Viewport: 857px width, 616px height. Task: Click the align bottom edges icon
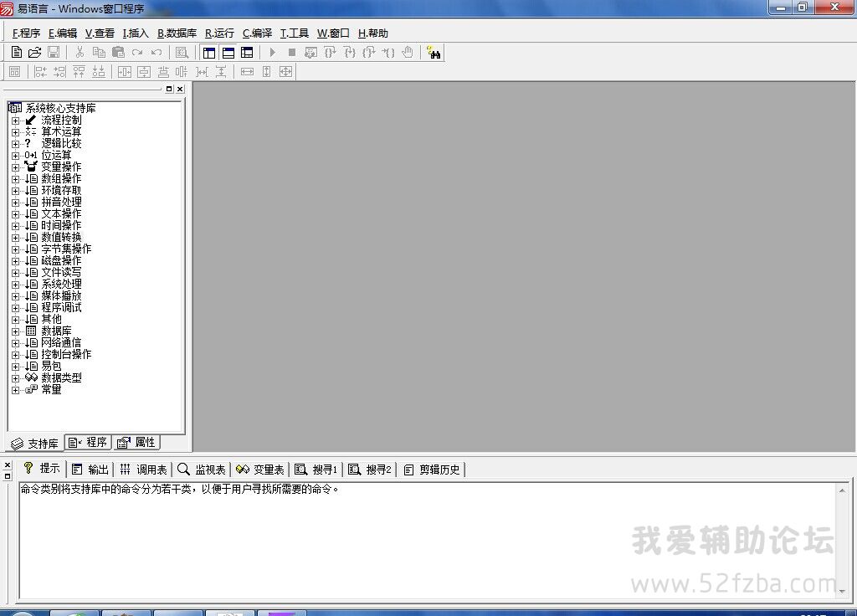pos(99,72)
